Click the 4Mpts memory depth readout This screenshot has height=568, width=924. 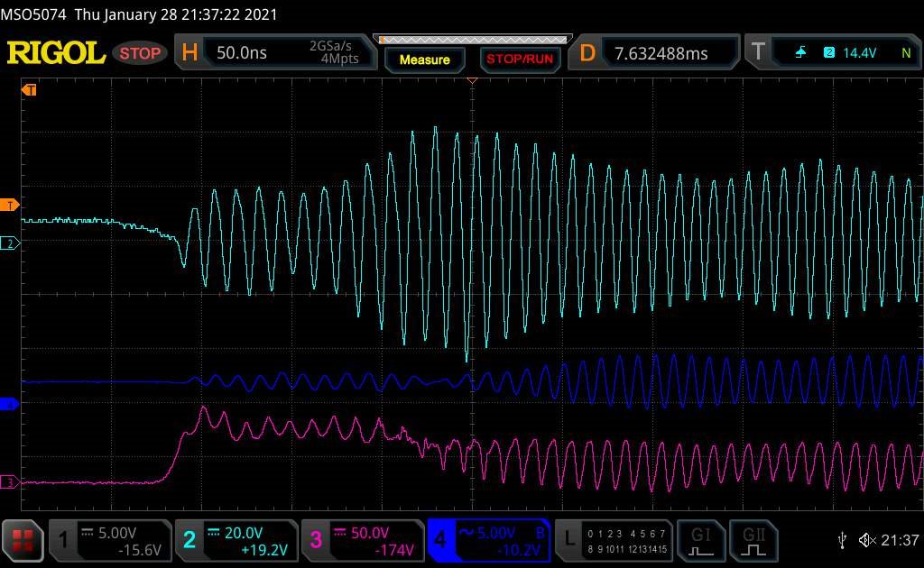point(339,59)
